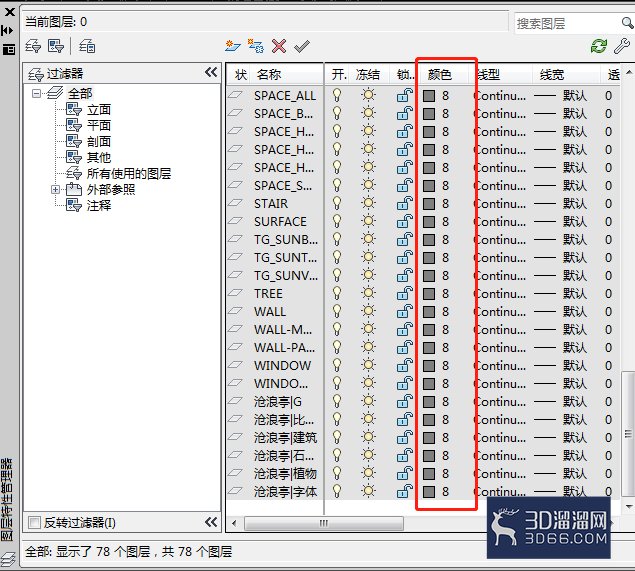Select the 立面 filter
Viewport: 635px width, 571px height.
pyautogui.click(x=98, y=109)
